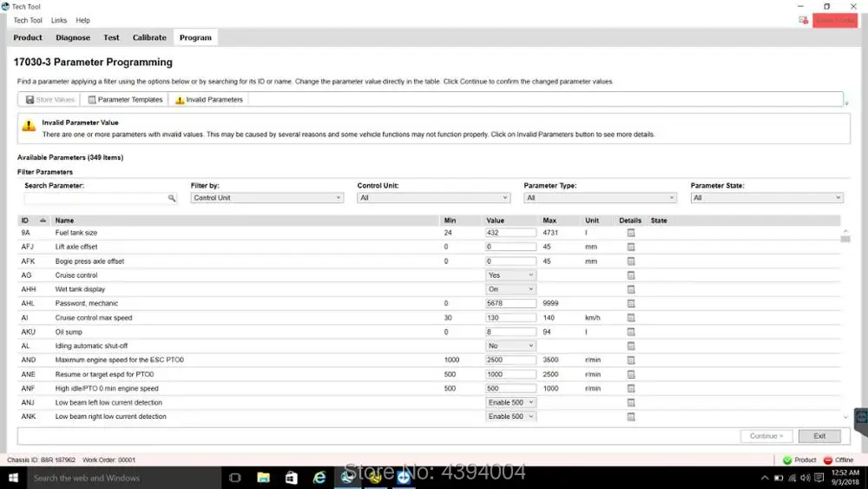Open details icon for Wet tank display
Viewport: 868px width, 489px height.
pyautogui.click(x=630, y=289)
